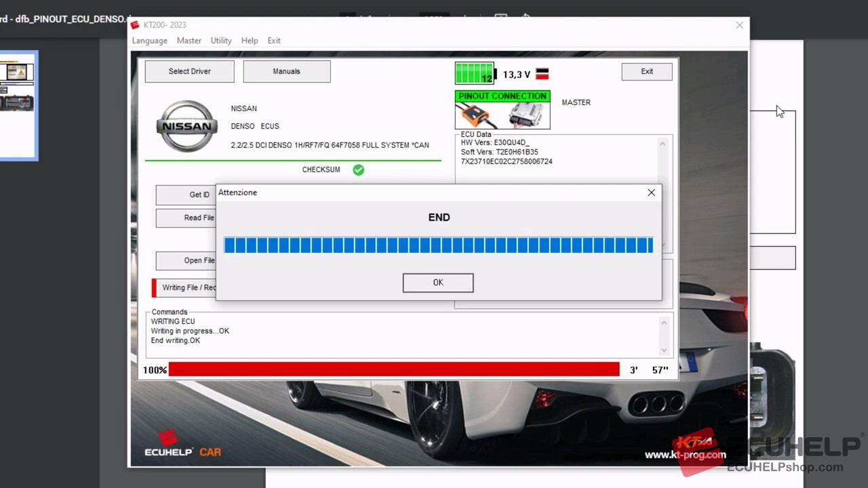Screen dimensions: 868x488
Task: Open the Language menu
Action: pos(149,41)
